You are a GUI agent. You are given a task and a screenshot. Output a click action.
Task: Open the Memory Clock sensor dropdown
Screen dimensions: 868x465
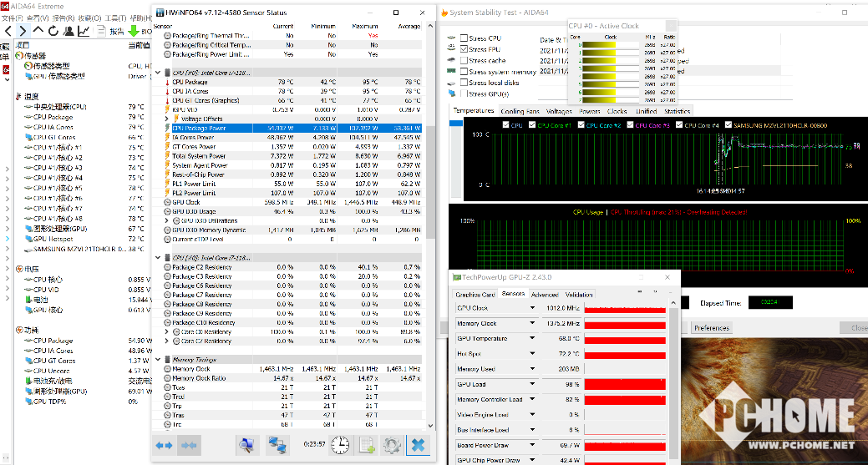[x=532, y=323]
